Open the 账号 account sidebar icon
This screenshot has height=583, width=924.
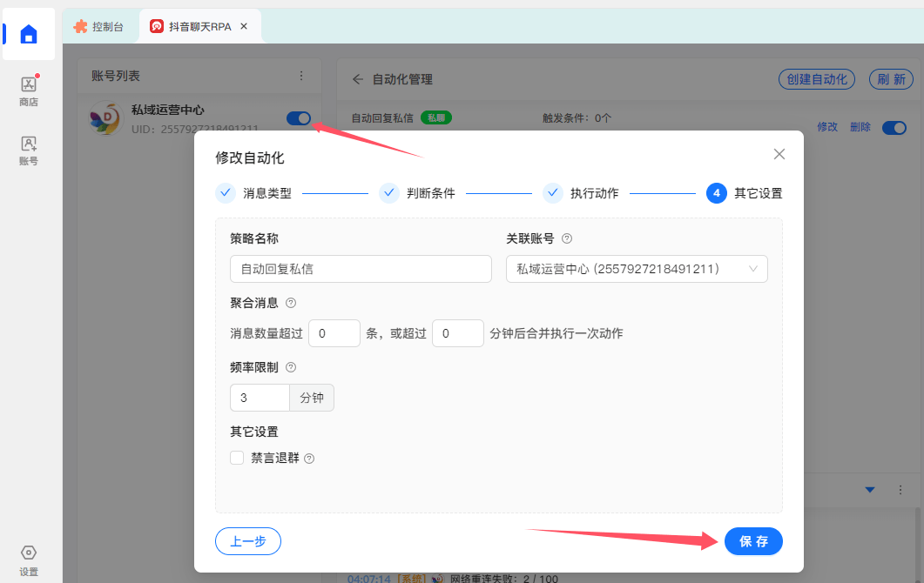click(29, 150)
